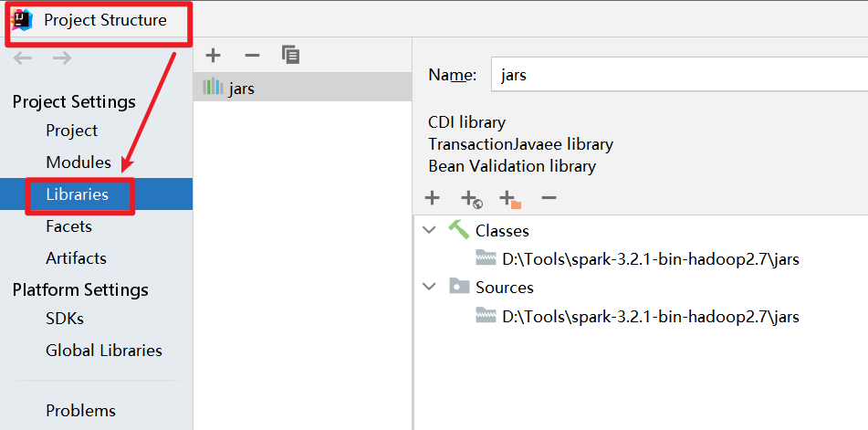Switch to SDKs under Platform Settings

(x=65, y=319)
